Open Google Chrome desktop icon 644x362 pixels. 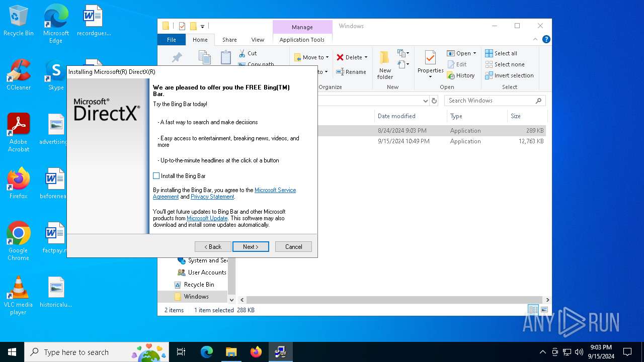(x=19, y=241)
